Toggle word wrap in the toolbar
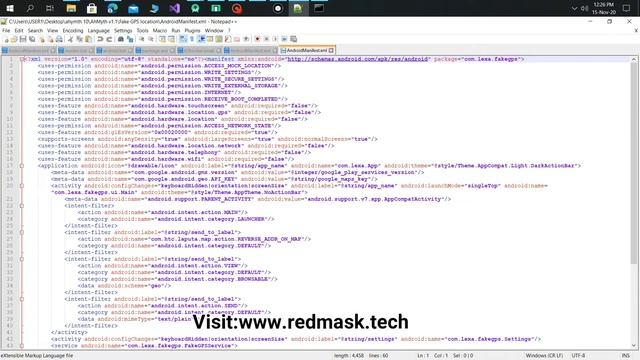 183,39
